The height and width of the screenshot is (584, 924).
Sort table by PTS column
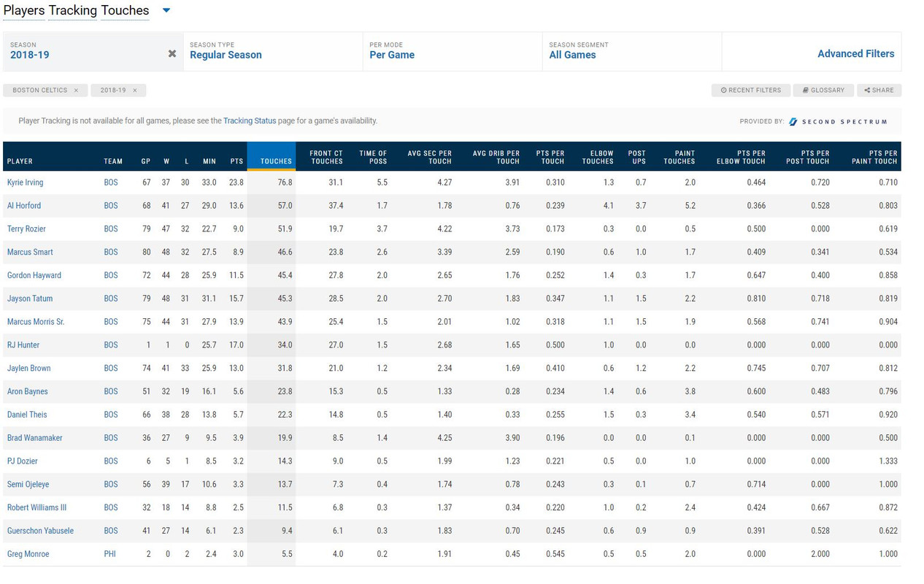(x=236, y=161)
